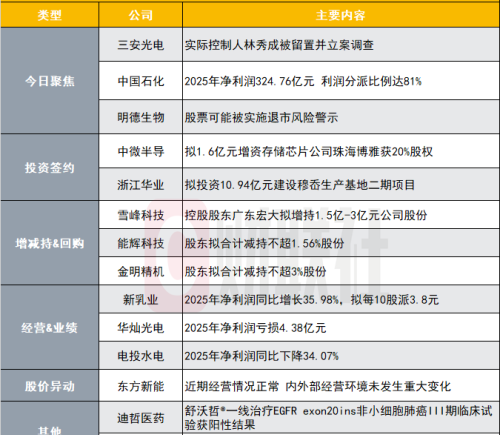Image resolution: width=500 pixels, height=435 pixels.
Task: Select the 经营&业绩 category cell
Action: tap(49, 327)
